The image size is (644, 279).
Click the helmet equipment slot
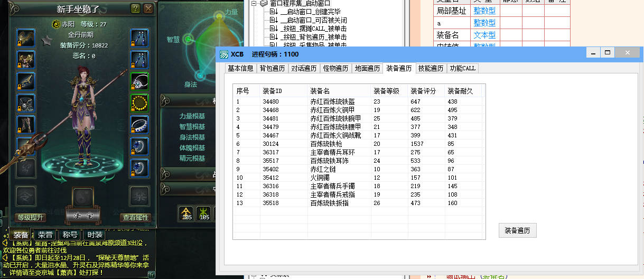click(26, 38)
